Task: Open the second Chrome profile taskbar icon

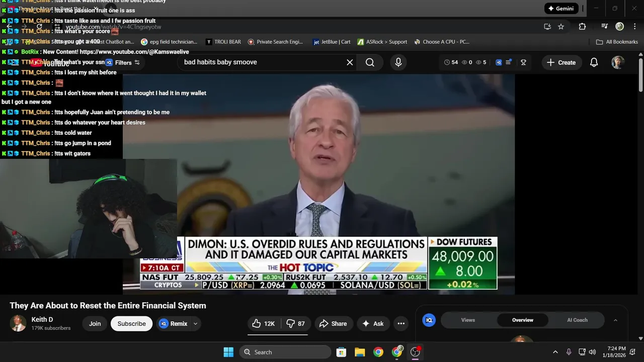Action: [397, 352]
